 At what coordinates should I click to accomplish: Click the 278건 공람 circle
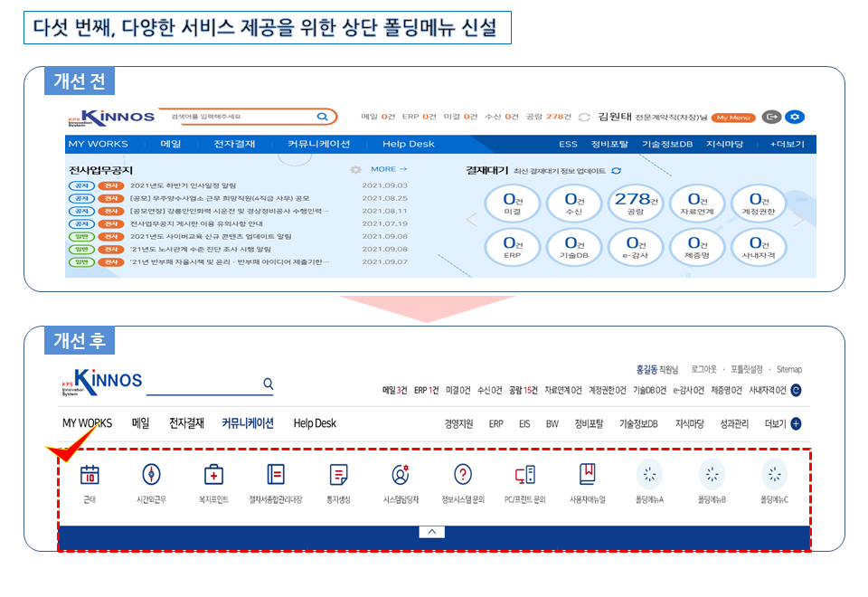click(x=636, y=203)
